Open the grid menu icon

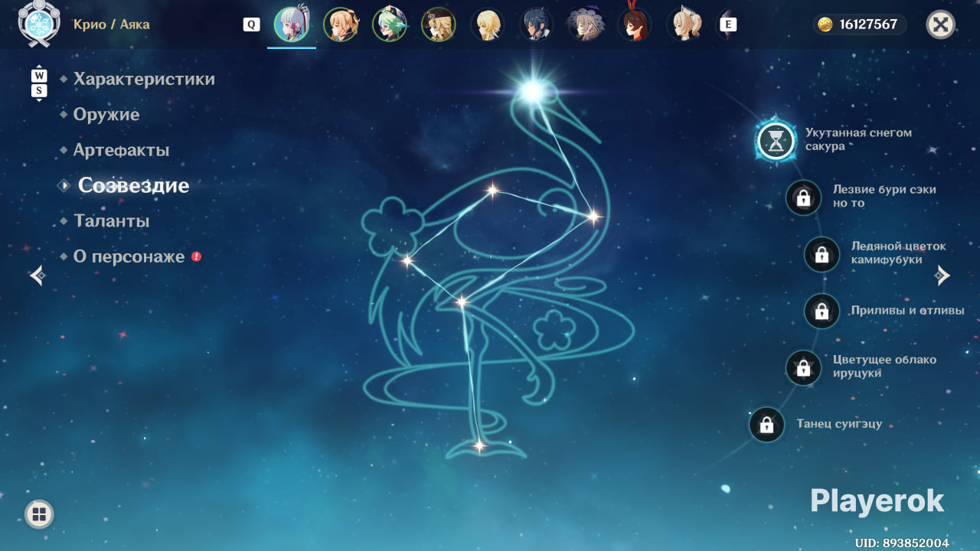coord(39,514)
